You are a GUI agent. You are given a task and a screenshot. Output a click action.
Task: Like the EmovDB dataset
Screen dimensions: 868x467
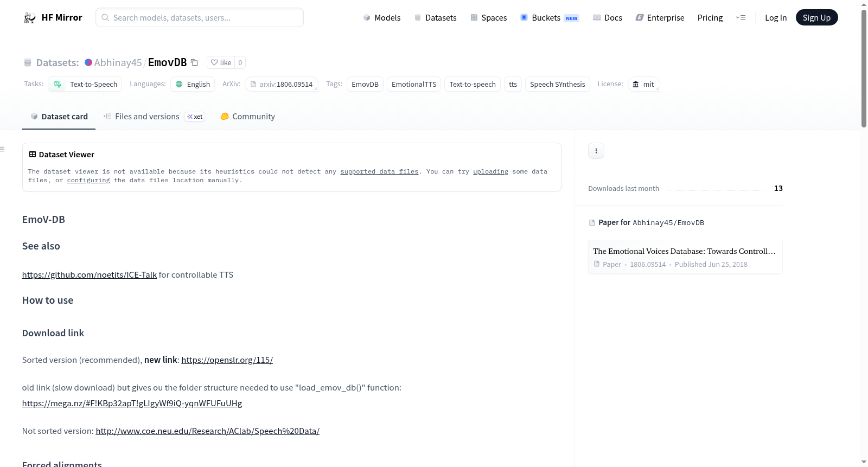pos(221,62)
